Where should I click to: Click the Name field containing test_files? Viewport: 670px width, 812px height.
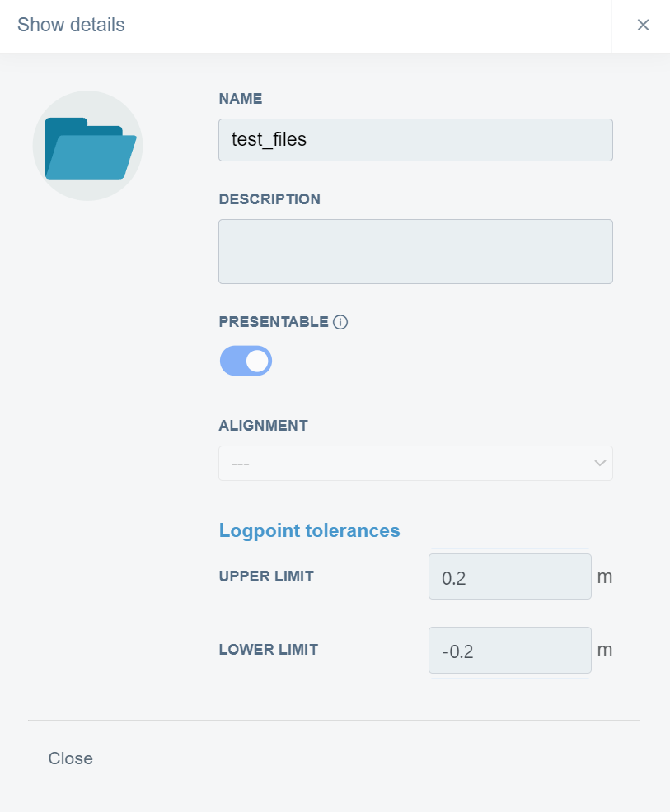[415, 140]
